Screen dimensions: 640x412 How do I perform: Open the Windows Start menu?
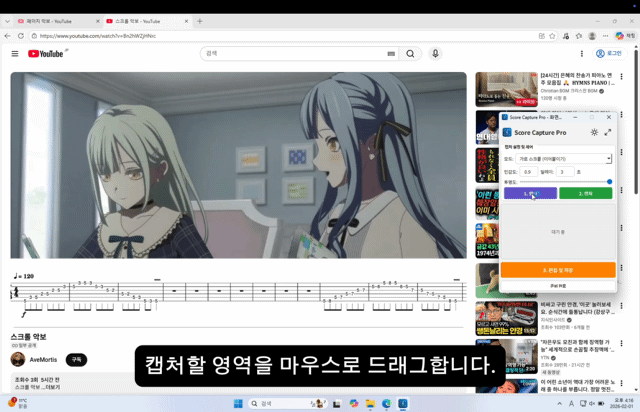pyautogui.click(x=238, y=404)
